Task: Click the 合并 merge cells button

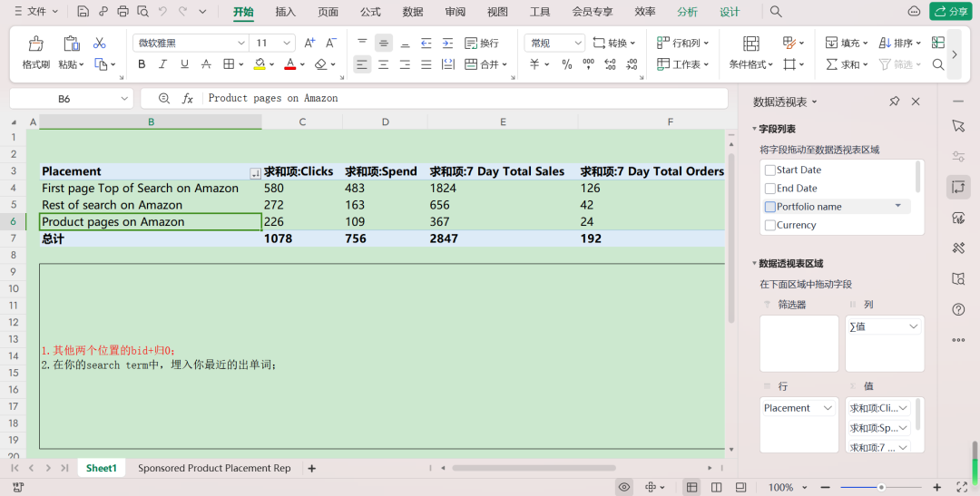Action: click(x=486, y=64)
